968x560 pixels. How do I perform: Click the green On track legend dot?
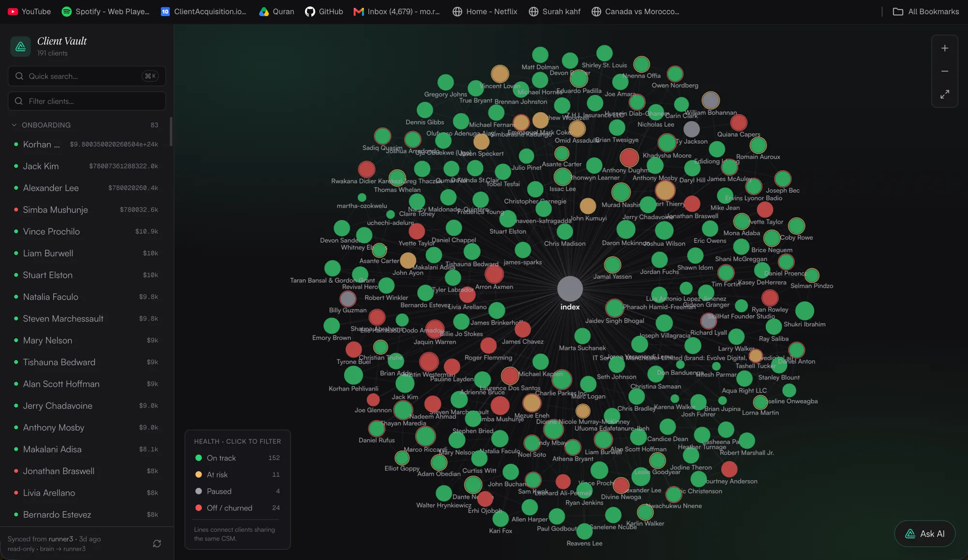pos(198,458)
